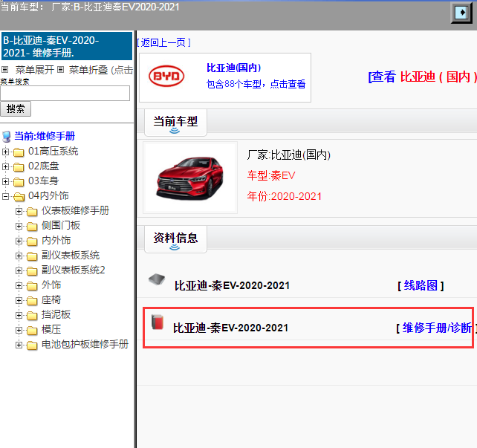Click 比亚迪-秦EV-2020-2021 in repair manual row
477x448 pixels.
[230, 328]
